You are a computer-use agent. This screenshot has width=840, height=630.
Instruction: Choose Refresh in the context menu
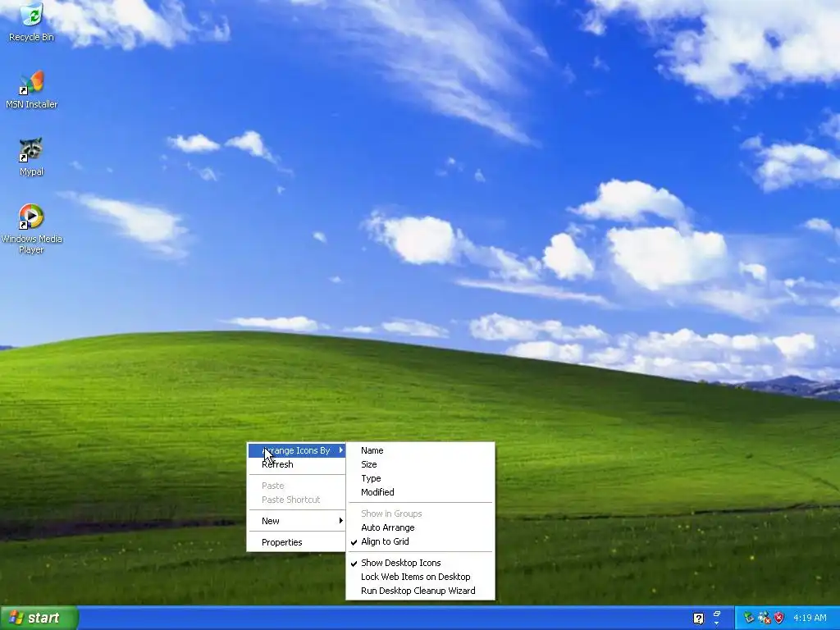(x=296, y=464)
